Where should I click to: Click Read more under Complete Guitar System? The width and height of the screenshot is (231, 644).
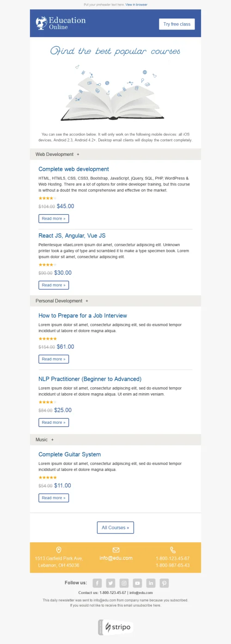pyautogui.click(x=54, y=498)
